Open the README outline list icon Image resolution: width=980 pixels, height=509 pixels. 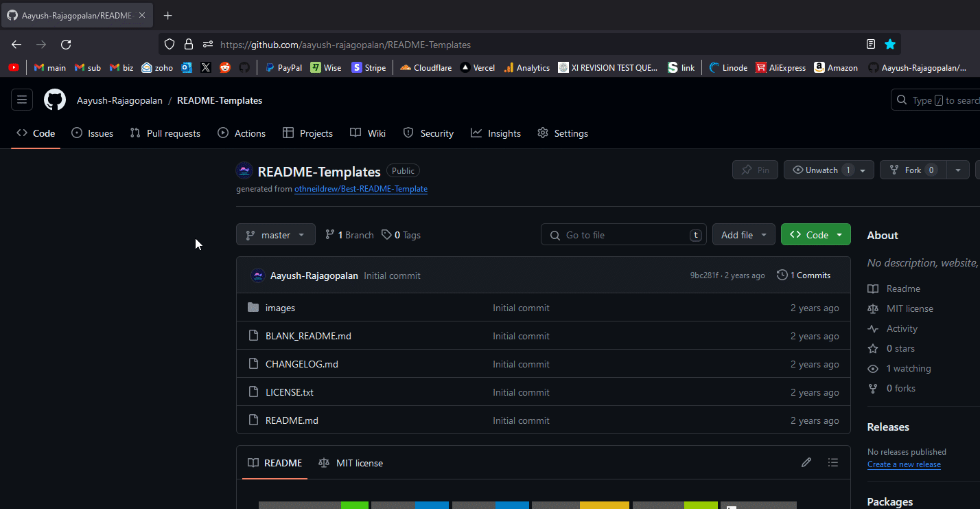click(832, 463)
